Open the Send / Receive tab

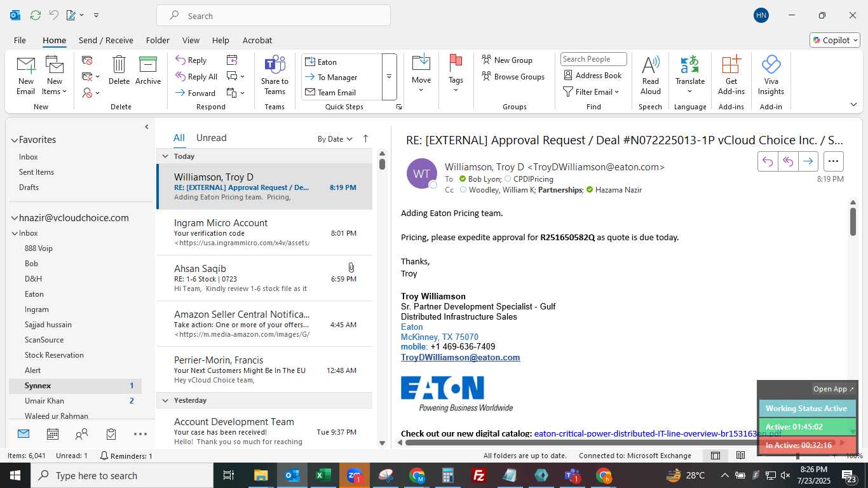(106, 40)
